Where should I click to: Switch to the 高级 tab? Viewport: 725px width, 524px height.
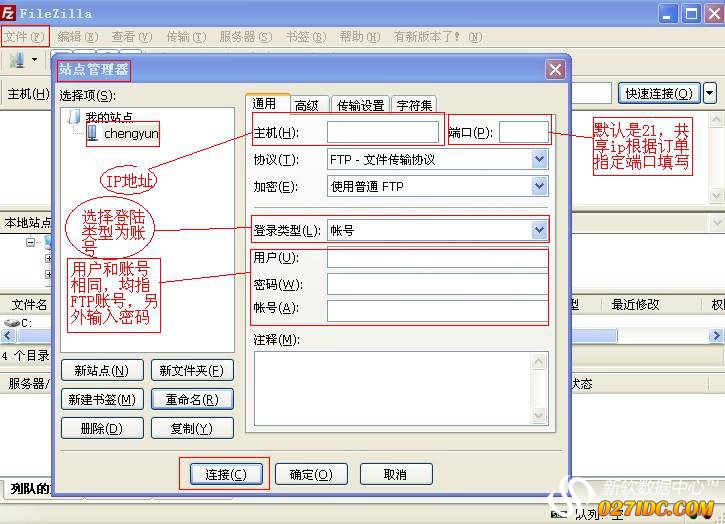310,105
